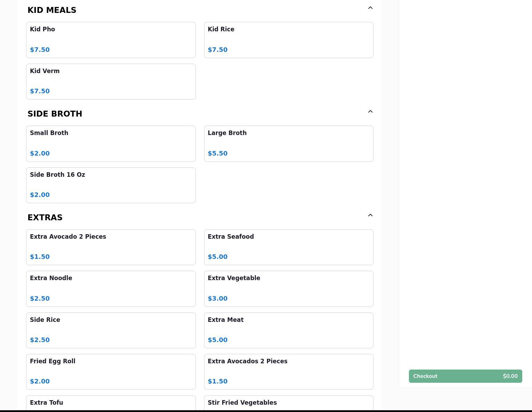
Task: Select Small Broth item
Action: click(x=111, y=144)
